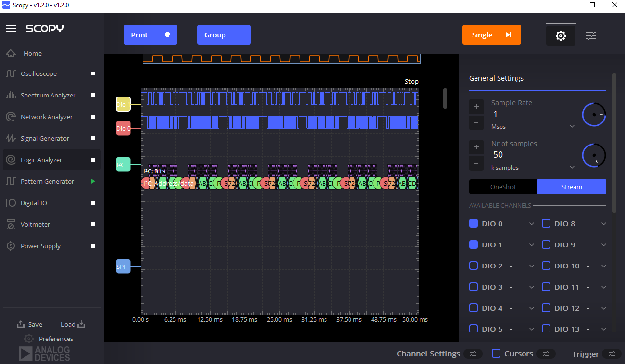Click the Home icon in sidebar
The image size is (625, 364).
tap(11, 53)
